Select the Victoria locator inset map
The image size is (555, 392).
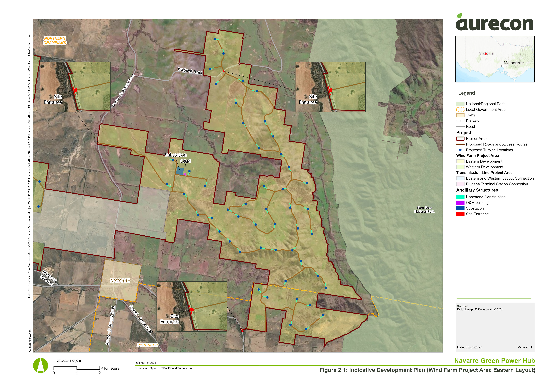[x=495, y=59]
